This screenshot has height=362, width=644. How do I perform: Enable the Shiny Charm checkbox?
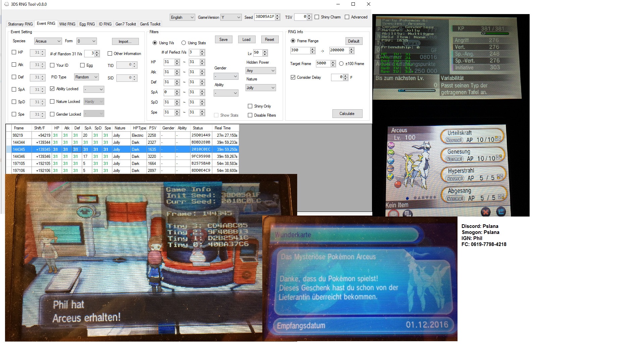point(317,17)
